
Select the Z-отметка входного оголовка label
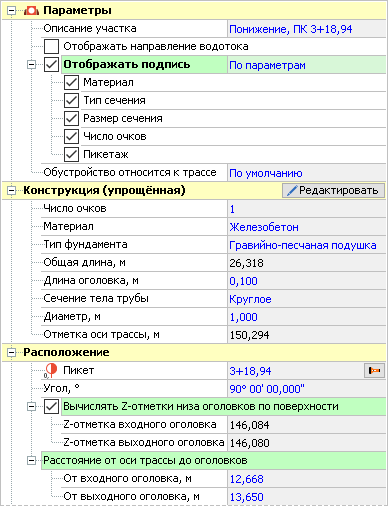[140, 424]
